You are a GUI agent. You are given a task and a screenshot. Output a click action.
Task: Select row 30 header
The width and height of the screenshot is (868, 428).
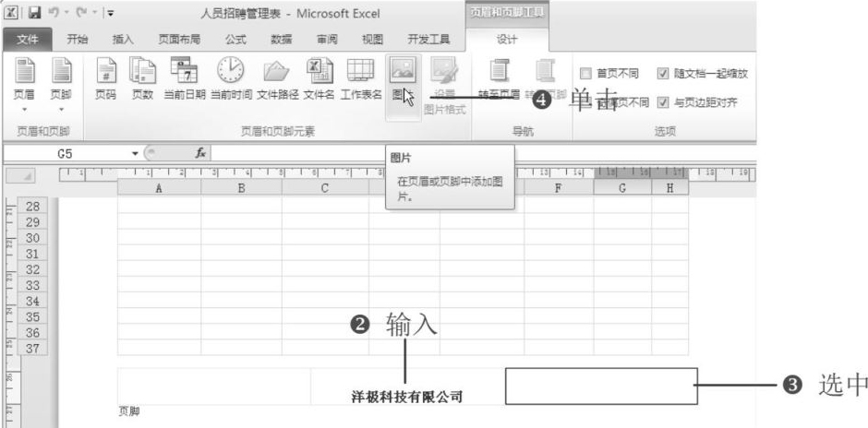pos(32,238)
